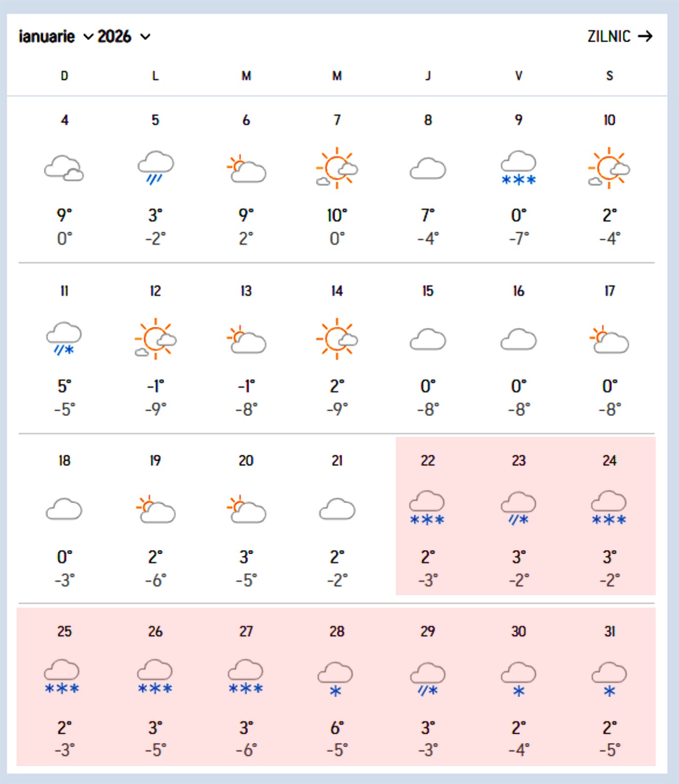Click the 10° high temperature on January 7
The width and height of the screenshot is (679, 784).
pos(337,215)
